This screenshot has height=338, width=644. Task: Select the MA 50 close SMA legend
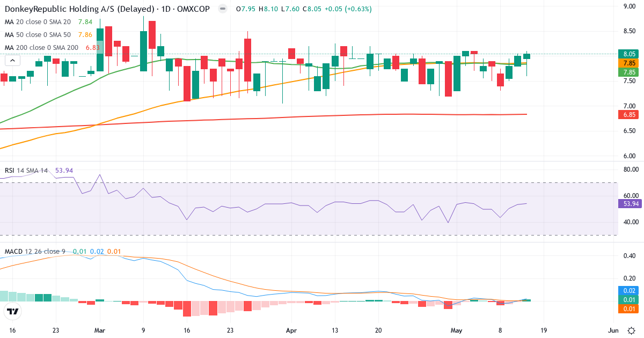(38, 35)
